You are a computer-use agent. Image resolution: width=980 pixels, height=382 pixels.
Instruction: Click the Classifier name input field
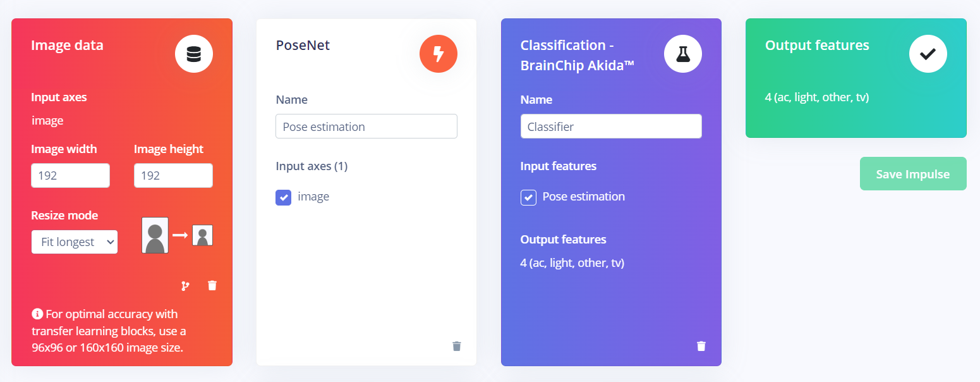coord(611,126)
